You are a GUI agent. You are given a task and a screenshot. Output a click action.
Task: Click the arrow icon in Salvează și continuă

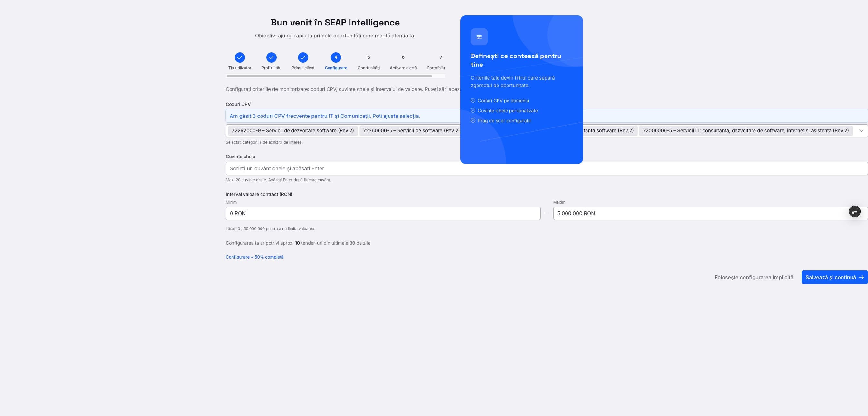861,277
